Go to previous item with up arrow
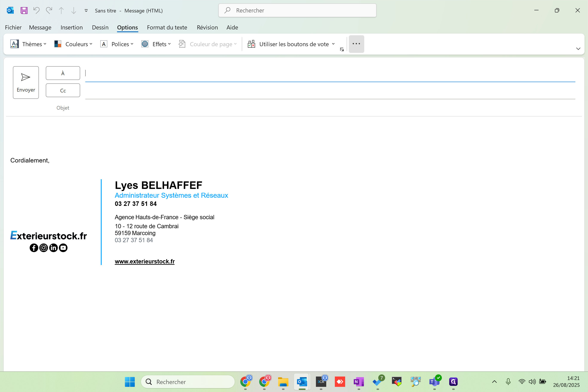The height and width of the screenshot is (392, 588). 61,11
